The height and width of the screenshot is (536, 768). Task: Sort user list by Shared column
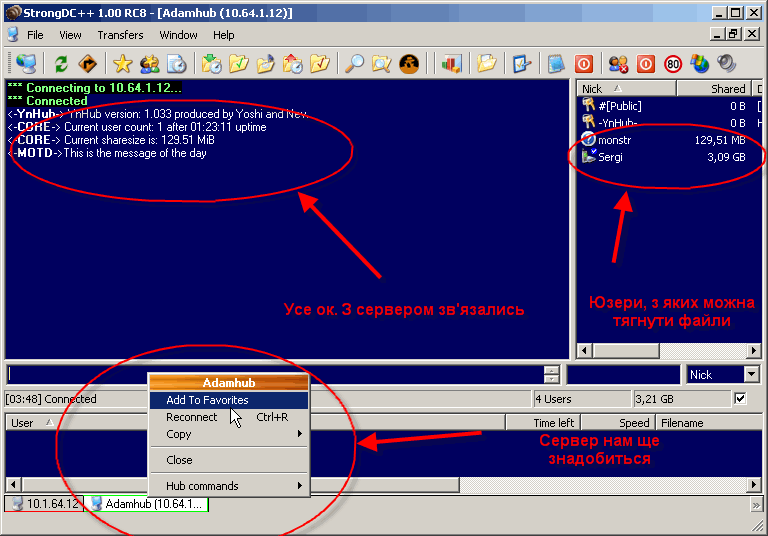[713, 89]
